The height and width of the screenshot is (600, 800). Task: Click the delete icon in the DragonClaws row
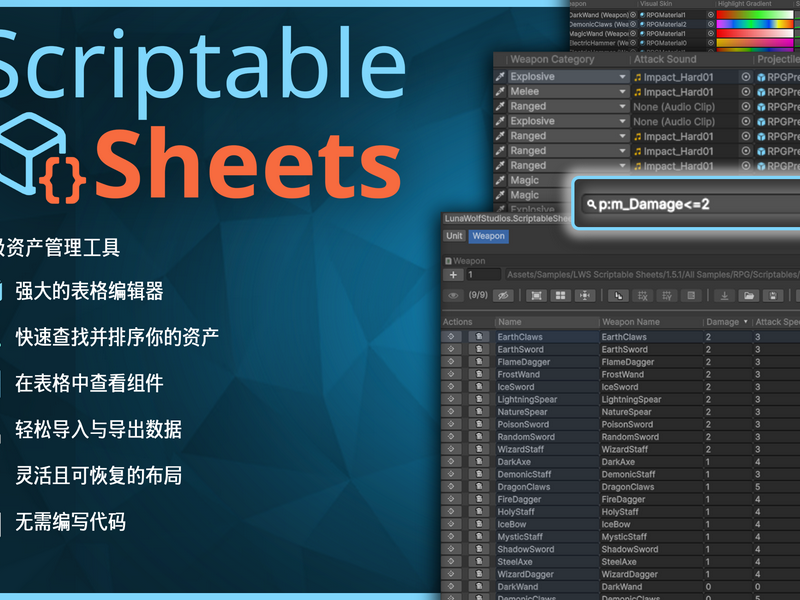point(479,487)
